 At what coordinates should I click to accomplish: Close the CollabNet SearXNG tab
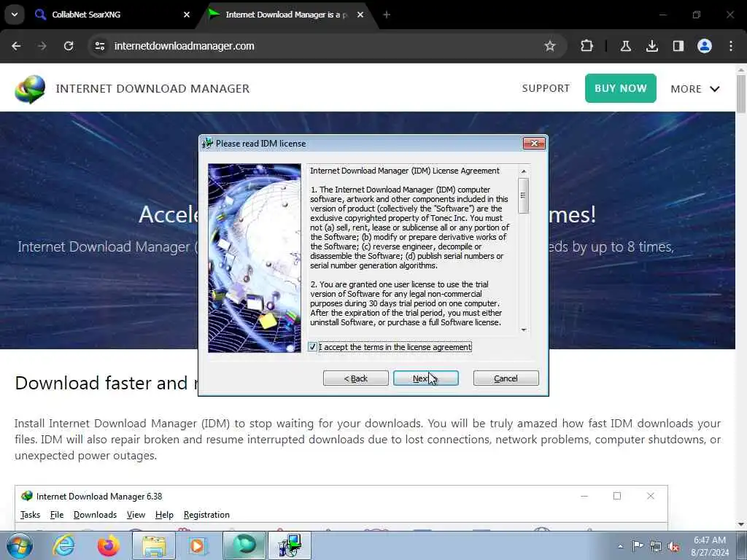187,15
